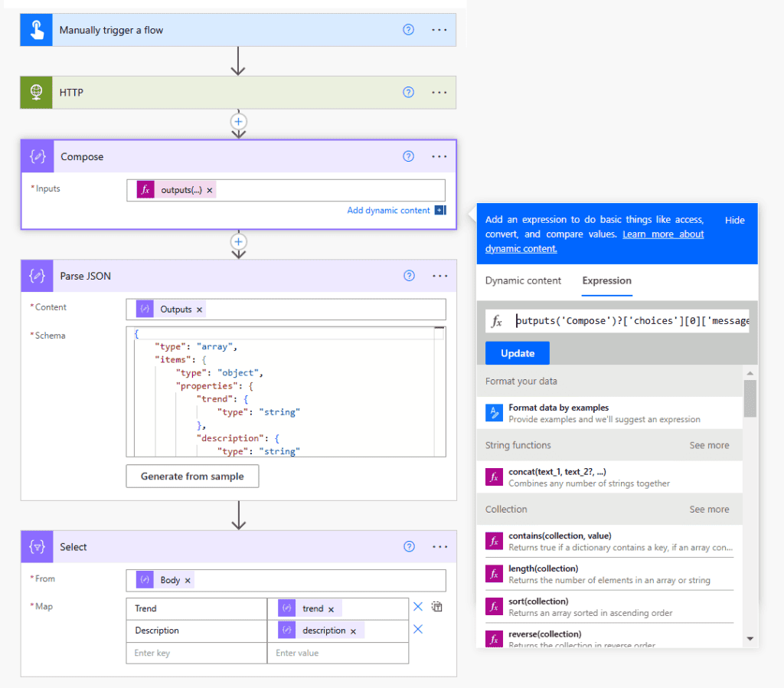Click Generate from sample button
The image size is (784, 688).
coord(192,476)
